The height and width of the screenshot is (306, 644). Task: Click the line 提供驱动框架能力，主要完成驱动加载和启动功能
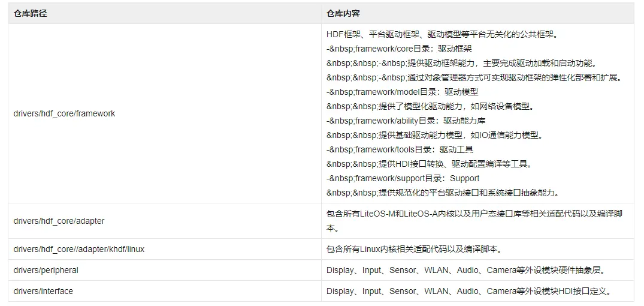461,64
